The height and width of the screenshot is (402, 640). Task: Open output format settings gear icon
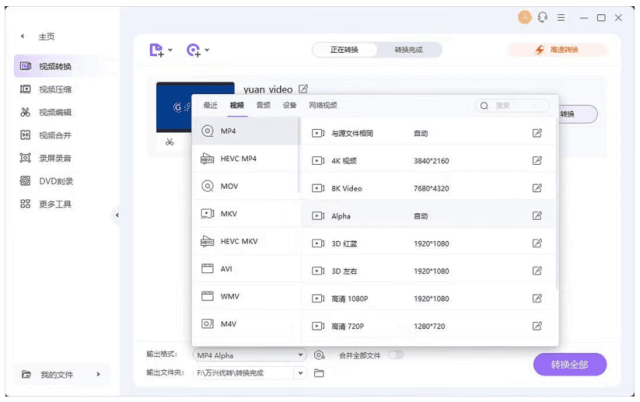click(319, 355)
